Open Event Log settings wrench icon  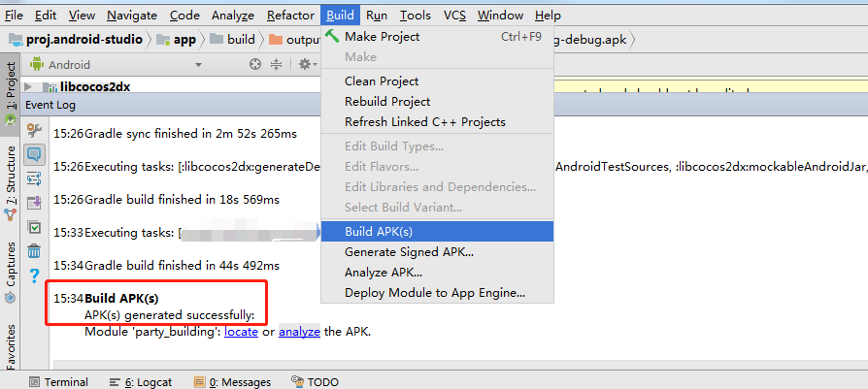(34, 130)
